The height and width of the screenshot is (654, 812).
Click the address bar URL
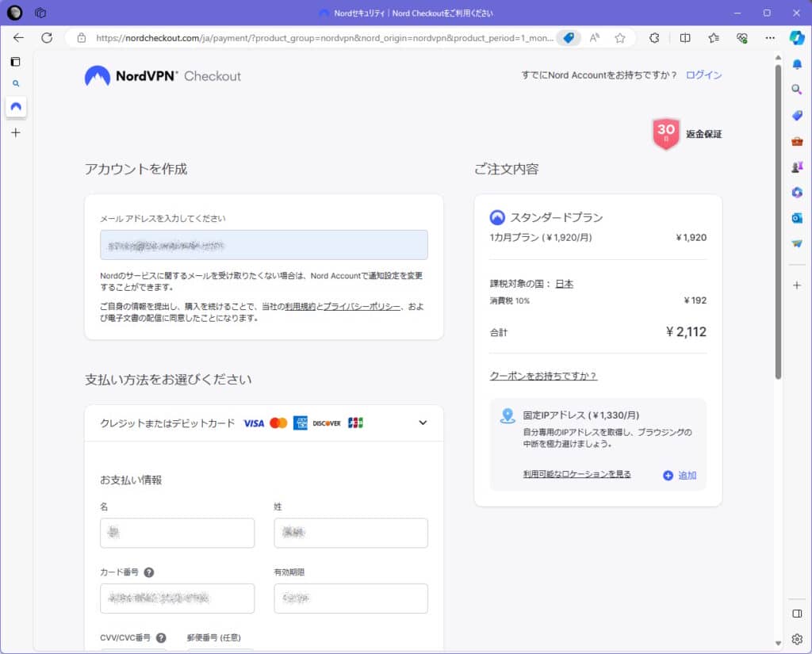pyautogui.click(x=324, y=38)
